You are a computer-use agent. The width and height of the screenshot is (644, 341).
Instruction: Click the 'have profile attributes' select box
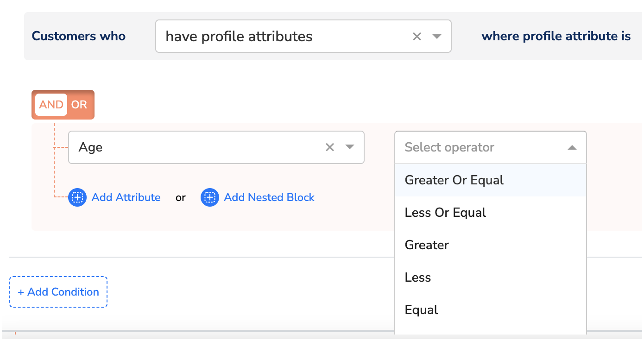pos(278,37)
